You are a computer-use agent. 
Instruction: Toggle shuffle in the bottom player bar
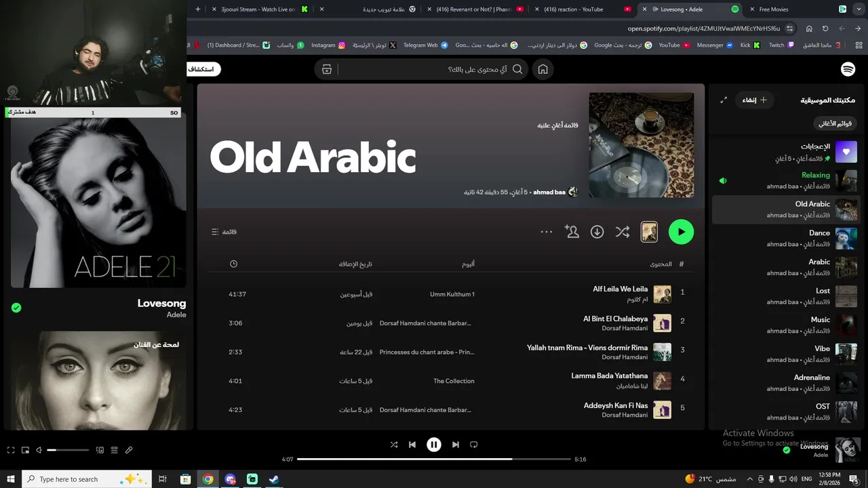(394, 445)
